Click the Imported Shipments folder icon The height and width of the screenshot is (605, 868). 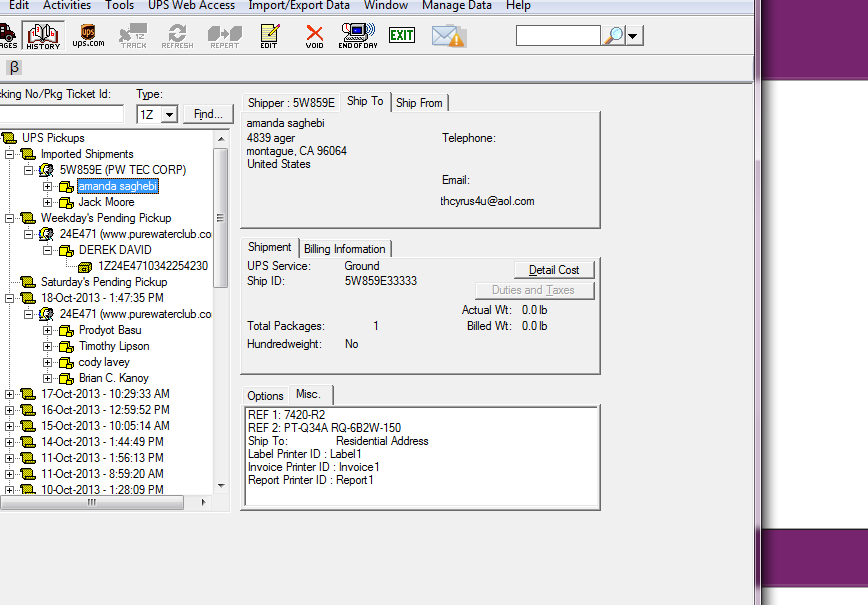click(x=28, y=154)
